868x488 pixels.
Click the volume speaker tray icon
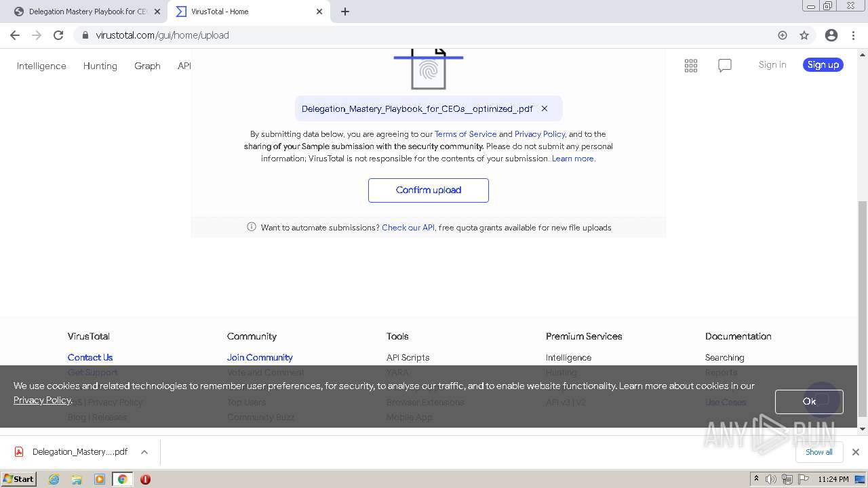pyautogui.click(x=771, y=479)
